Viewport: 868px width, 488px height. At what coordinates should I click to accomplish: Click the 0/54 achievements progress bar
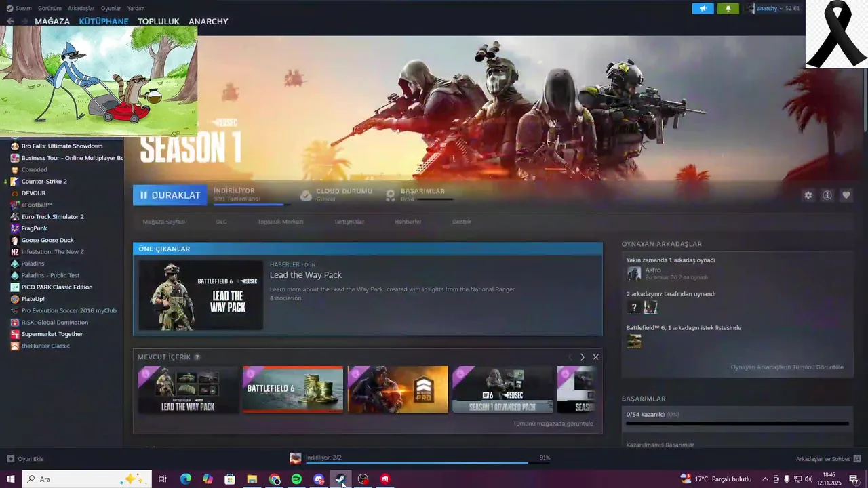click(737, 423)
